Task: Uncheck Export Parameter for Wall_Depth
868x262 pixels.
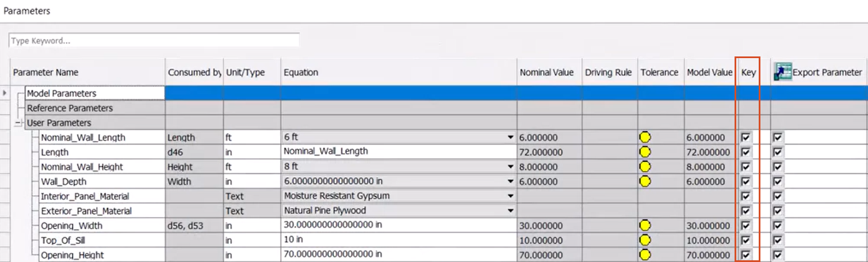Action: 778,181
